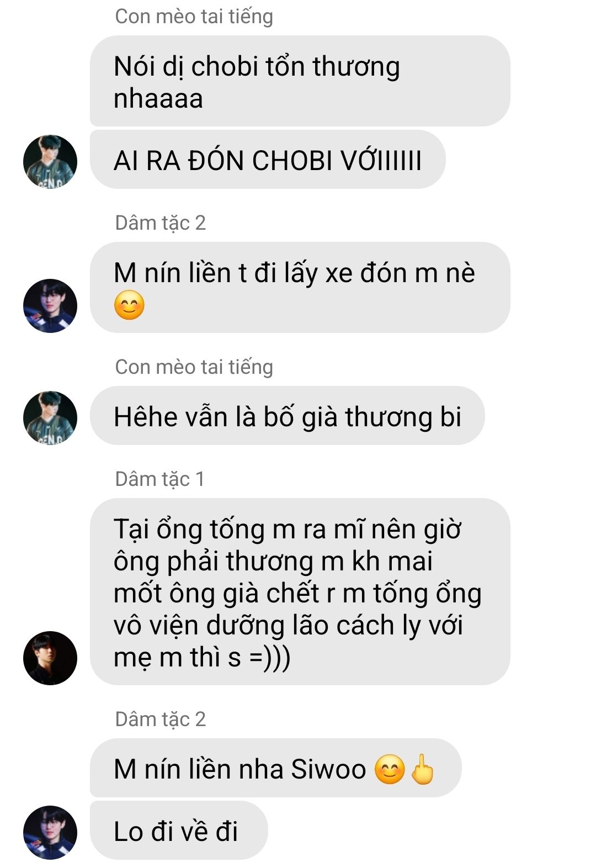The width and height of the screenshot is (596, 868).
Task: Tap avatar beside 'Lo đi về đi' message
Action: [50, 833]
